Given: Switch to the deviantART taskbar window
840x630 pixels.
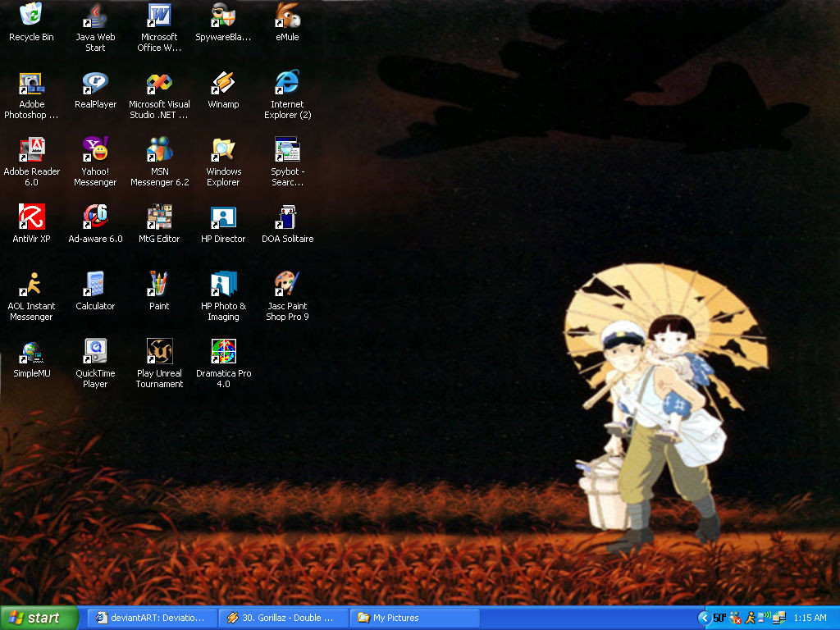Looking at the screenshot, I should pos(152,618).
